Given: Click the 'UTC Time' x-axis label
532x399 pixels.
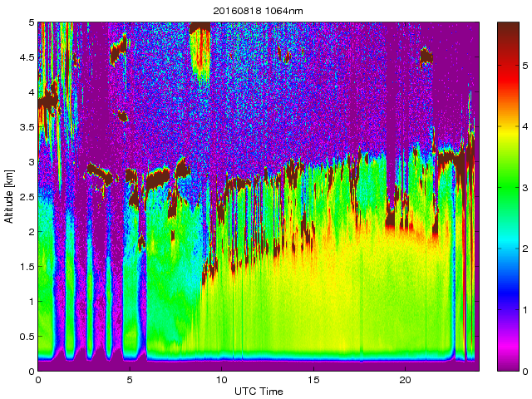Looking at the screenshot, I should pos(259,392).
